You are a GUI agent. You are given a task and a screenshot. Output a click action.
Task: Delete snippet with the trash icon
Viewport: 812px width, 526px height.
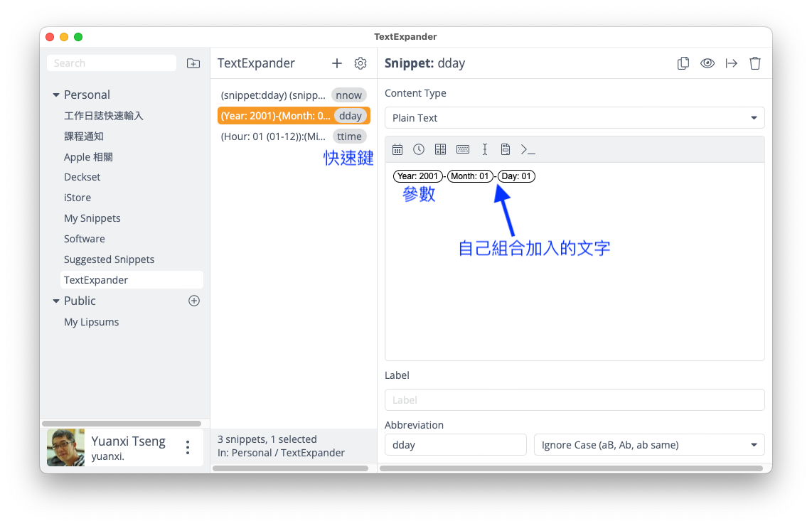(x=755, y=63)
